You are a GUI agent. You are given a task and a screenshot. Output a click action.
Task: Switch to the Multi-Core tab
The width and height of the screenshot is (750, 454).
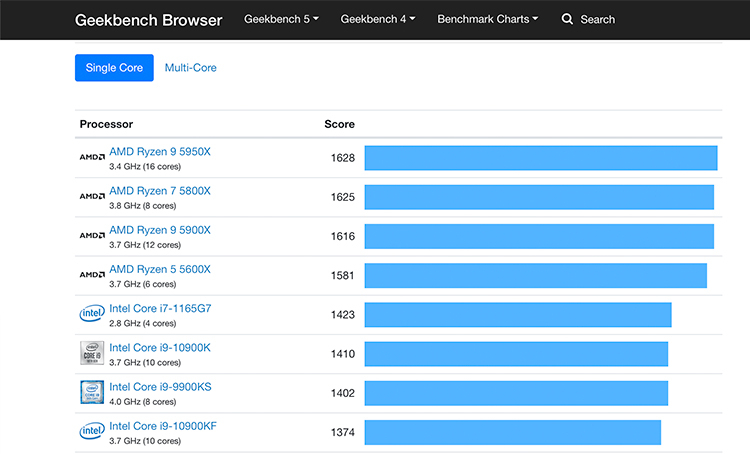pos(190,68)
